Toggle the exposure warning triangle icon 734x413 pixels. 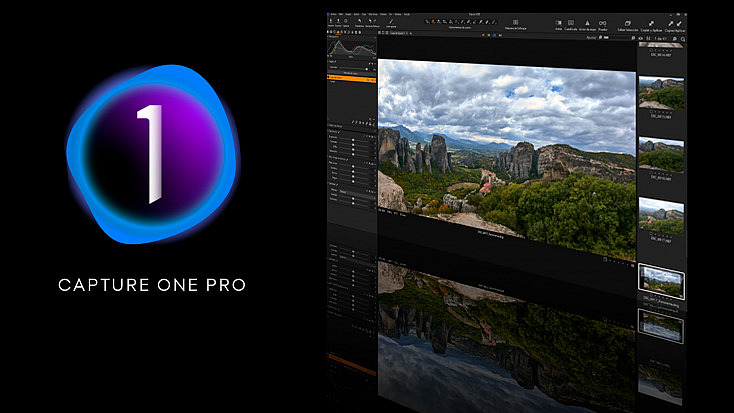pyautogui.click(x=587, y=23)
